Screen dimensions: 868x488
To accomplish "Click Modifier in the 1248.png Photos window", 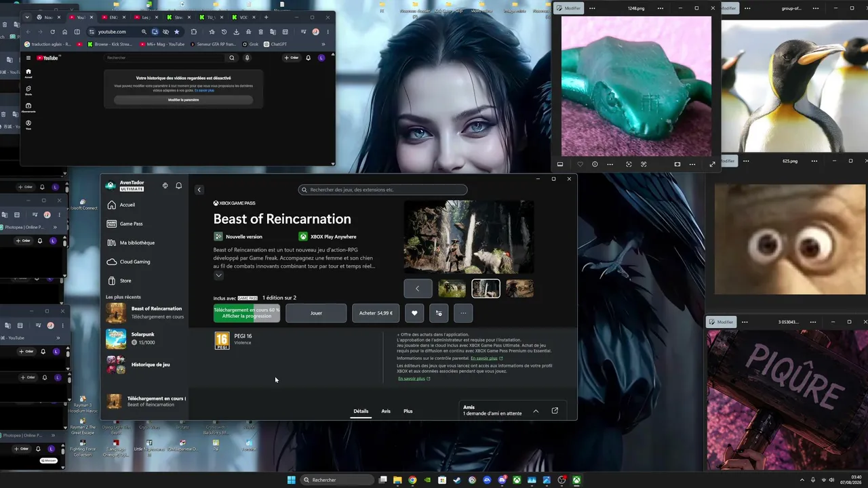I will point(568,8).
